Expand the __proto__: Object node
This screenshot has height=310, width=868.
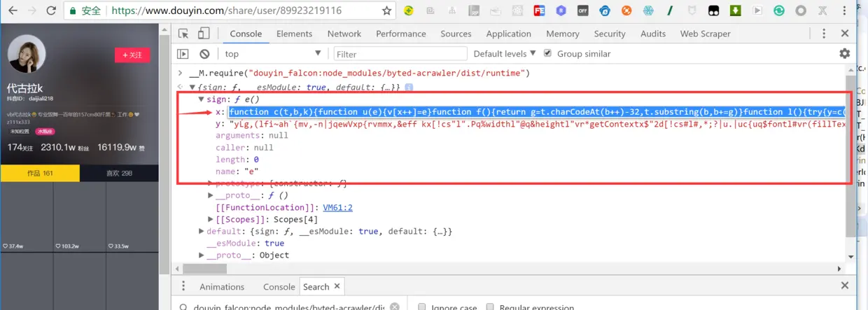click(202, 255)
